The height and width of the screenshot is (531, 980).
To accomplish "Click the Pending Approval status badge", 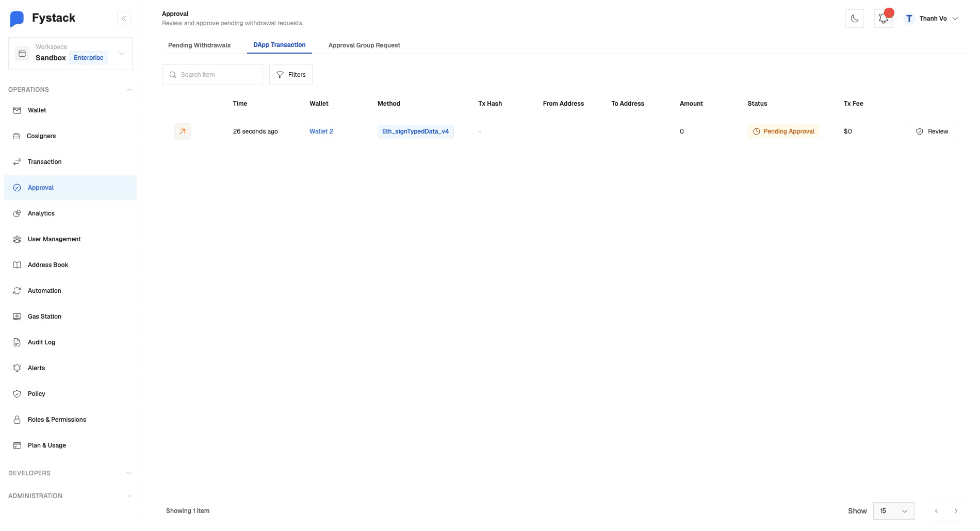I will (783, 131).
